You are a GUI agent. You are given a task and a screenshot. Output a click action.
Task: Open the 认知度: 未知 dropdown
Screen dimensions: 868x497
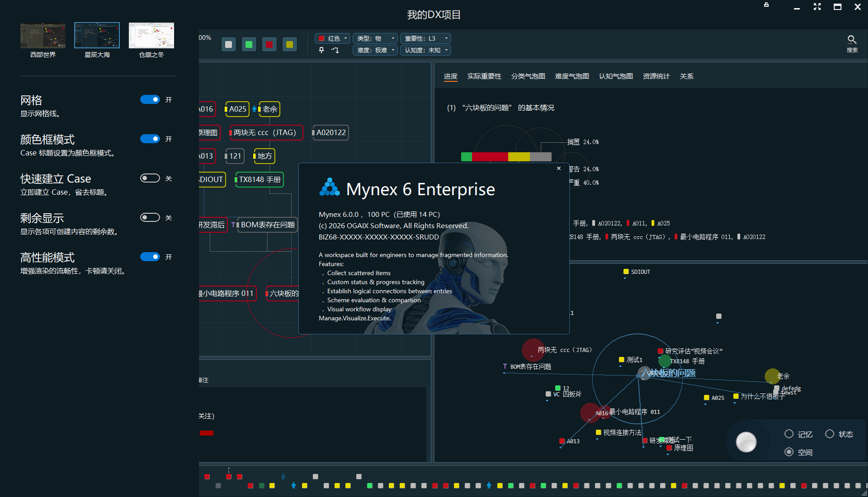click(x=425, y=50)
